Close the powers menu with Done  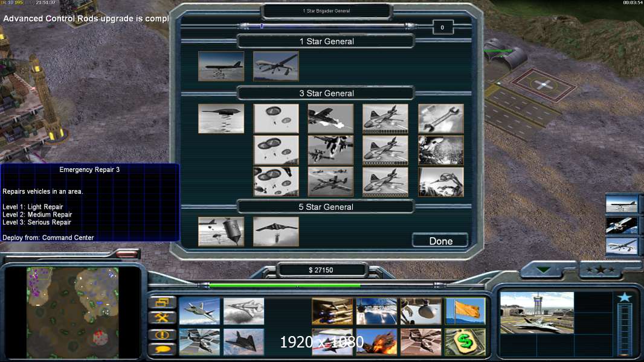(x=440, y=241)
